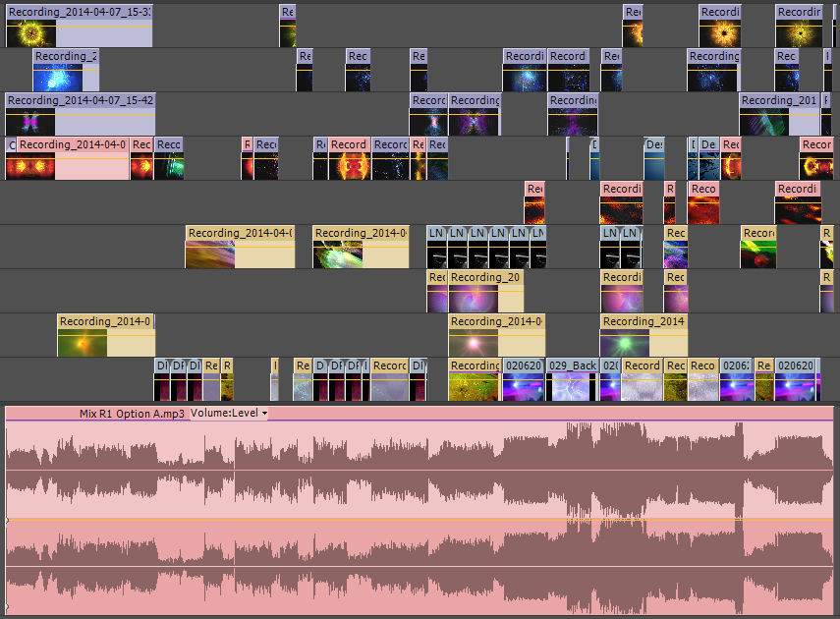Image resolution: width=840 pixels, height=619 pixels.
Task: Click the 029_Back clip in the bottom video track
Action: [x=572, y=366]
